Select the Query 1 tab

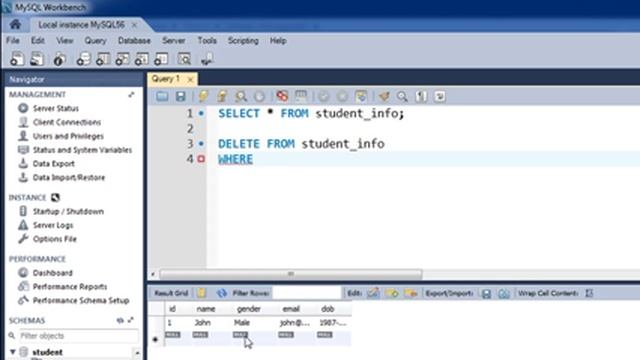[166, 79]
